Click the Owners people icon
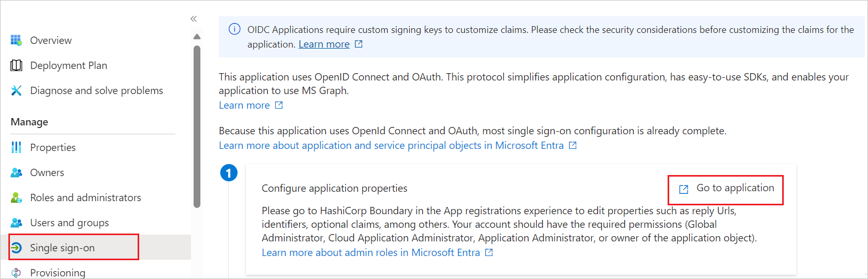The width and height of the screenshot is (868, 279). pyautogui.click(x=16, y=172)
